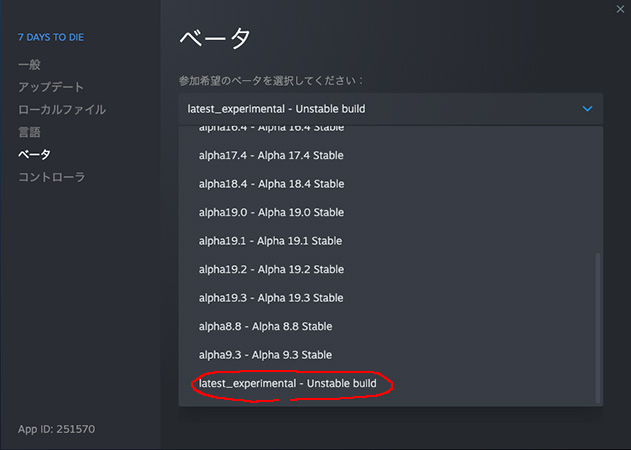Viewport: 631px width, 450px height.
Task: Select alpha18.4 - Alpha 18.4 Stable option
Action: pyautogui.click(x=271, y=184)
